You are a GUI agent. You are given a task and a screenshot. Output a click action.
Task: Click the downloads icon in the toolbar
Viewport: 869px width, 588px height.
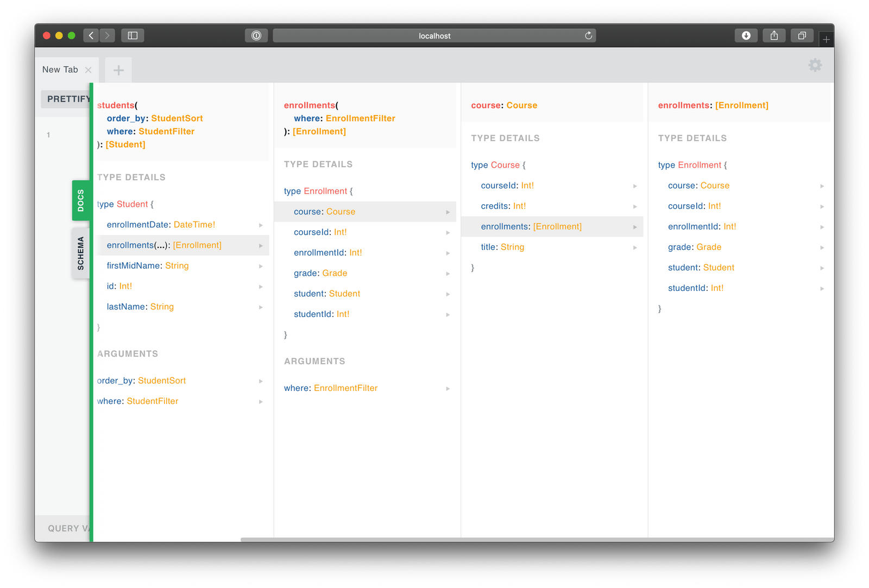click(746, 35)
